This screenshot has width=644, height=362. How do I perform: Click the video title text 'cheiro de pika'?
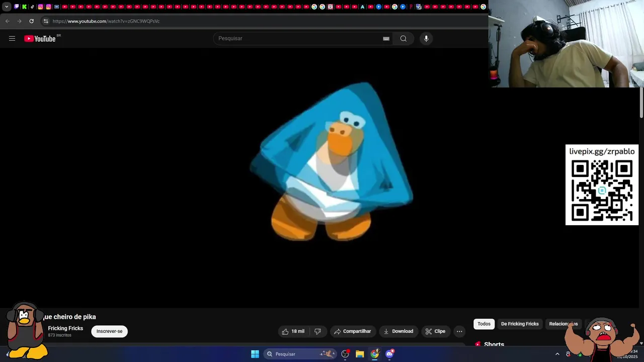point(74,317)
